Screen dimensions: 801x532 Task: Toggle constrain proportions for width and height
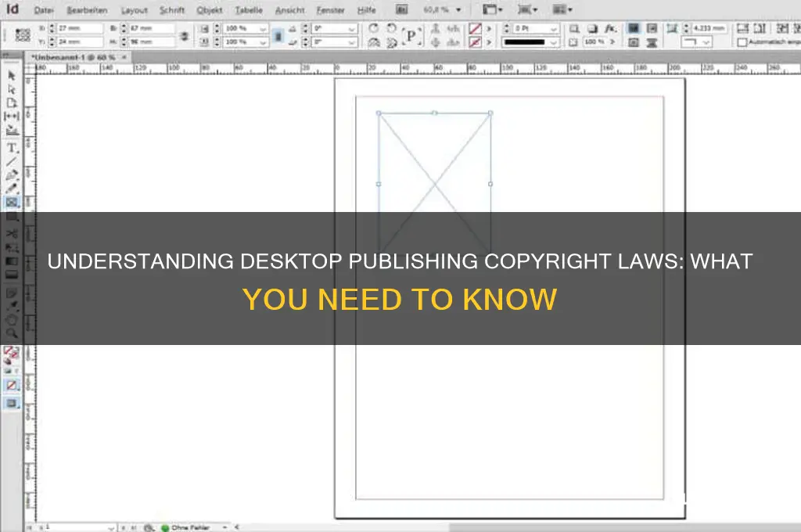coord(185,36)
